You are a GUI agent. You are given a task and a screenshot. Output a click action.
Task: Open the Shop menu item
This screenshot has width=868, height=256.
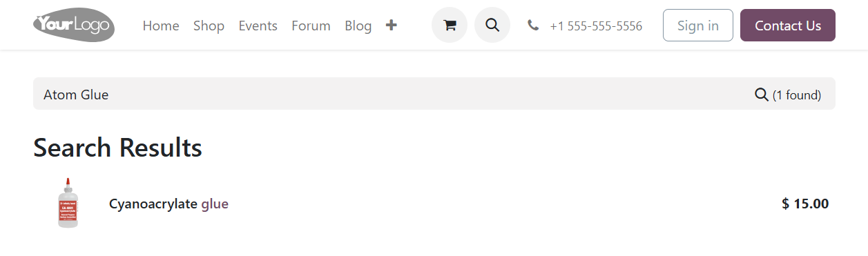[209, 26]
